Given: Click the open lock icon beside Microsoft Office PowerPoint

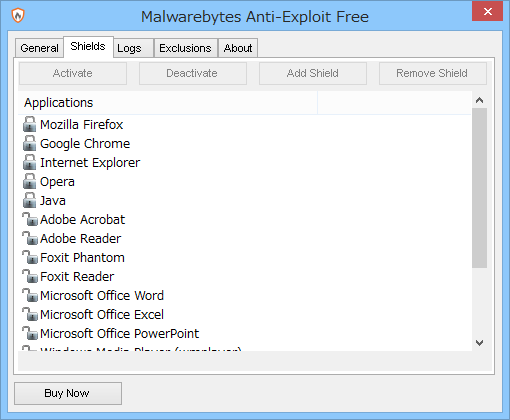Looking at the screenshot, I should tap(30, 333).
